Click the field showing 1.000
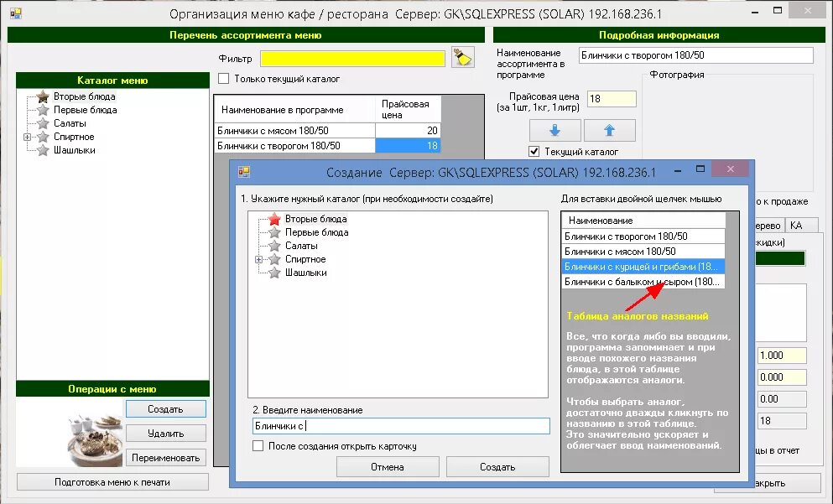The image size is (833, 504). point(782,356)
